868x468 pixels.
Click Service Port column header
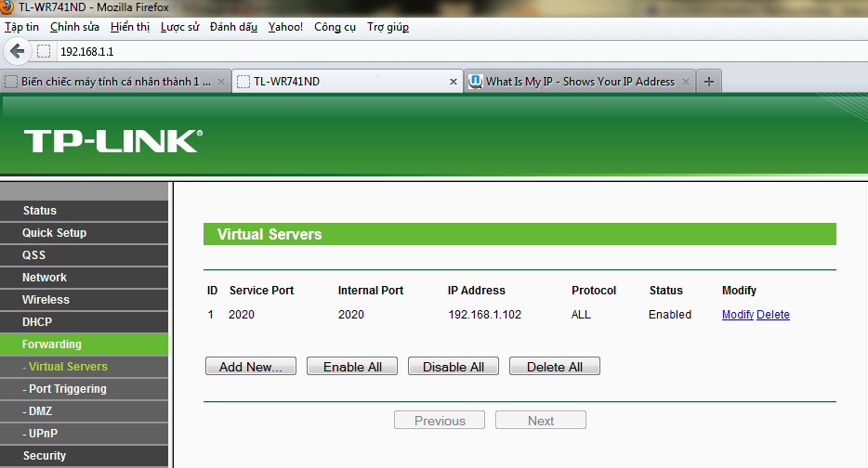(261, 291)
